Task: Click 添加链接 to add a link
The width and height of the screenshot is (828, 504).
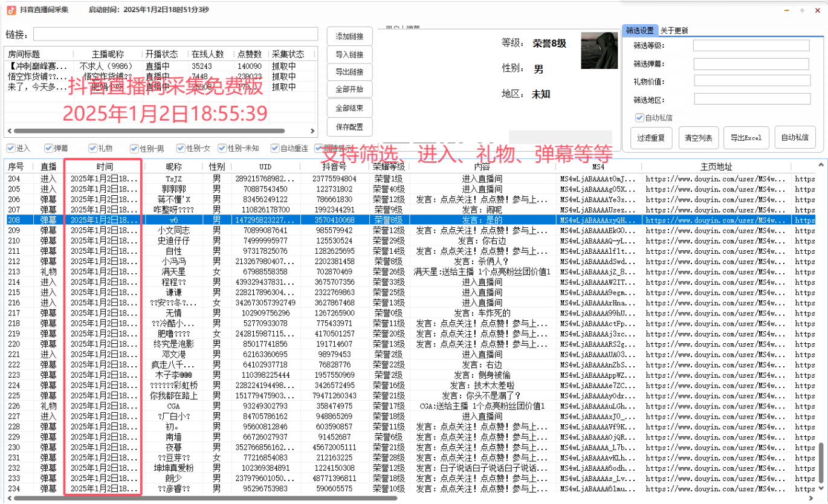Action: (x=349, y=36)
